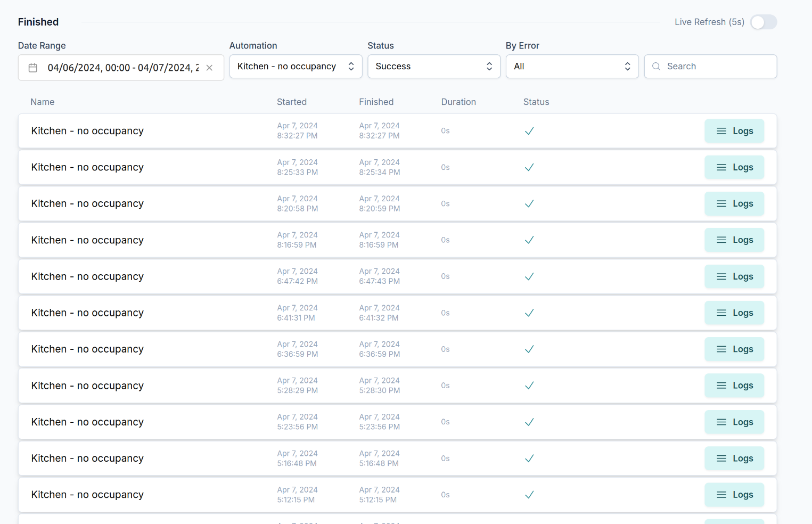Image resolution: width=812 pixels, height=524 pixels.
Task: Open Logs for the 8:25:33 PM run
Action: click(734, 167)
